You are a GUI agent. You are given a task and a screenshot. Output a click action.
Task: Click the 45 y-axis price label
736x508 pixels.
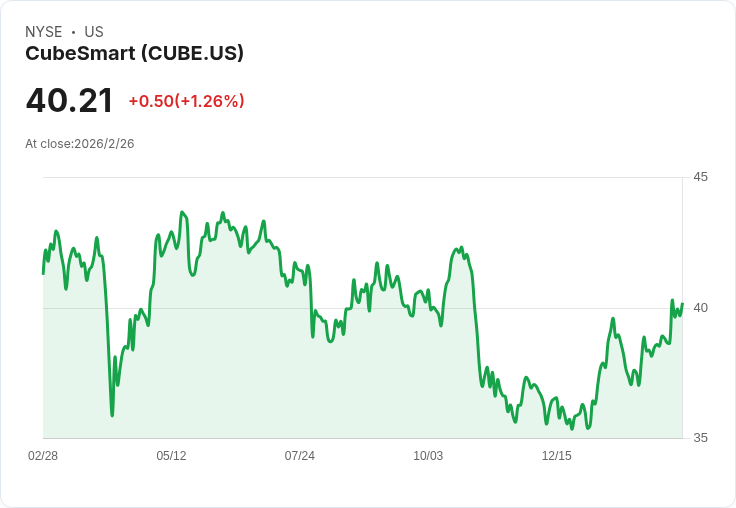point(700,177)
